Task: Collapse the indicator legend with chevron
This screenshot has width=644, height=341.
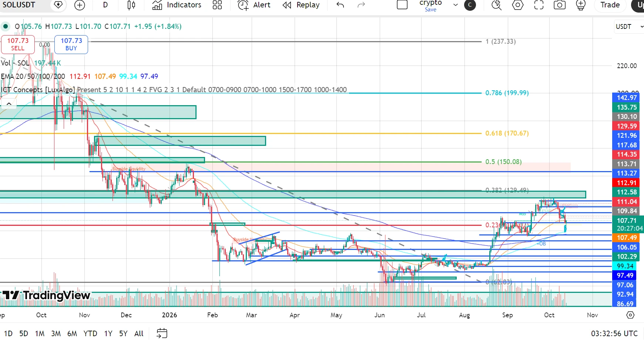Action: pyautogui.click(x=9, y=104)
